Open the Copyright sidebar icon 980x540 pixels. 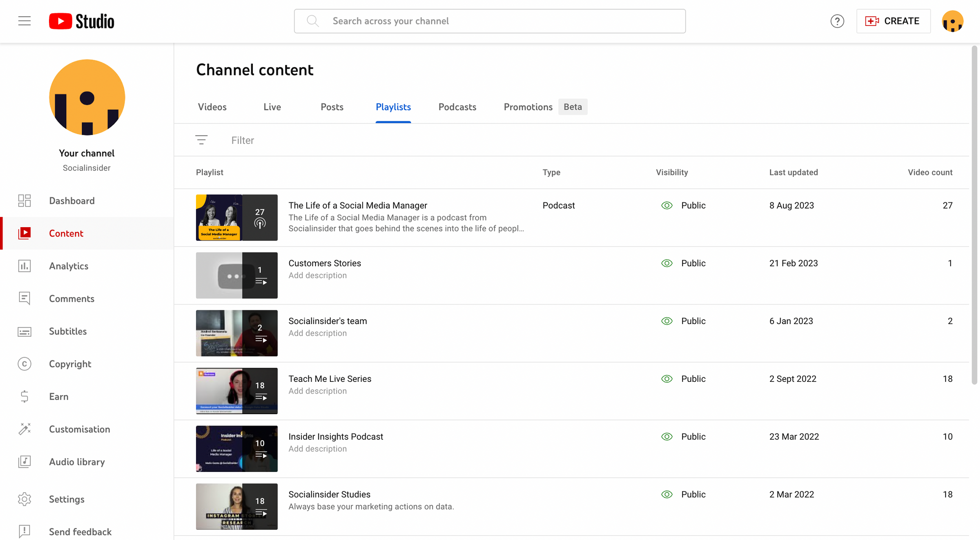pyautogui.click(x=24, y=364)
